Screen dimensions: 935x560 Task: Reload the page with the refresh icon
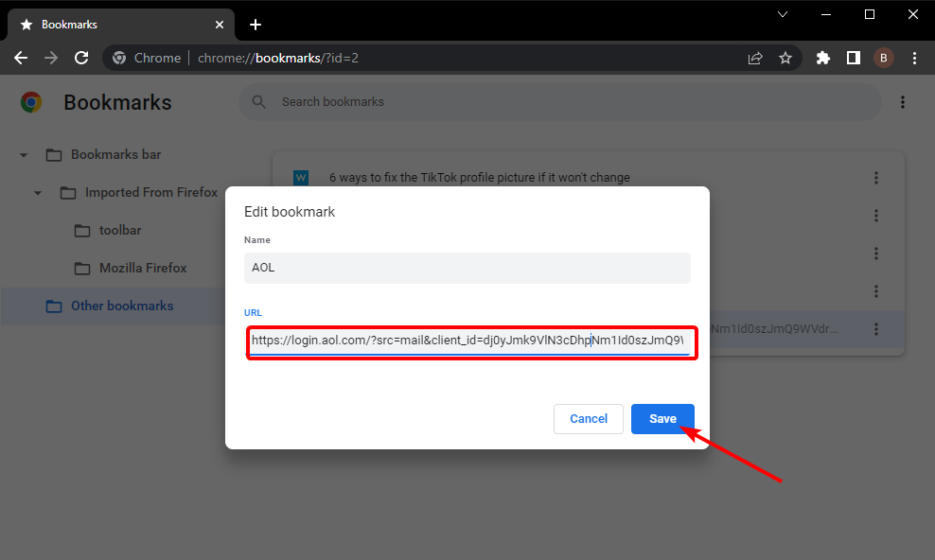click(81, 58)
